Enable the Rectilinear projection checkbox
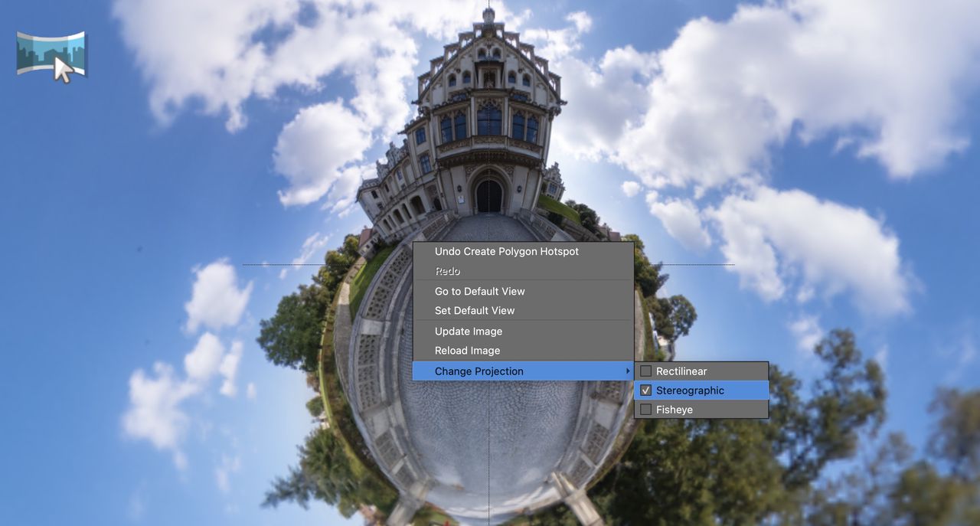The width and height of the screenshot is (980, 526). pos(645,371)
